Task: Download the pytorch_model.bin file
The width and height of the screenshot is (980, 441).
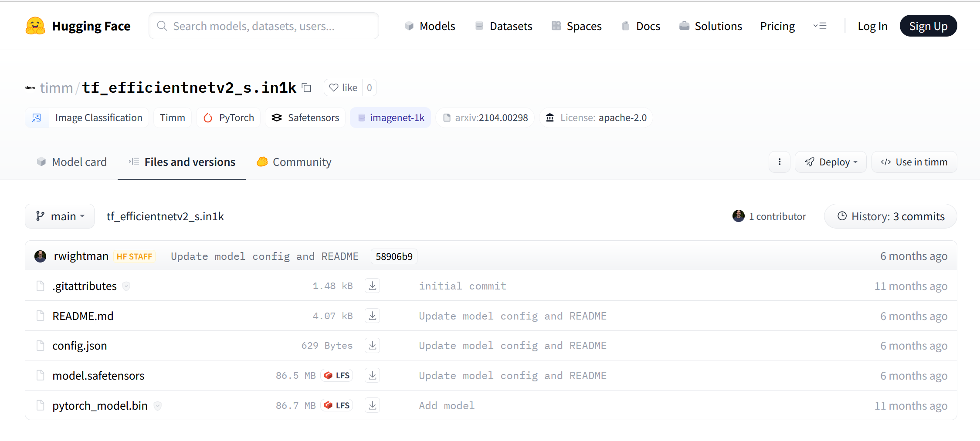Action: (372, 405)
